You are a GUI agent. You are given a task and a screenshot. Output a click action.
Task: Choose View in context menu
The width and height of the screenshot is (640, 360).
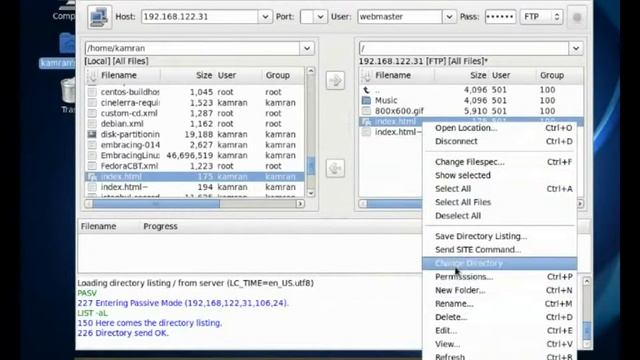500,344
